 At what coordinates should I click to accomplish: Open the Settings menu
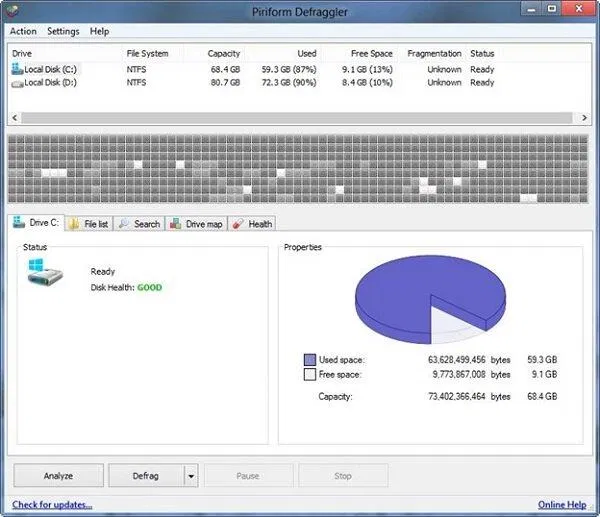click(63, 31)
